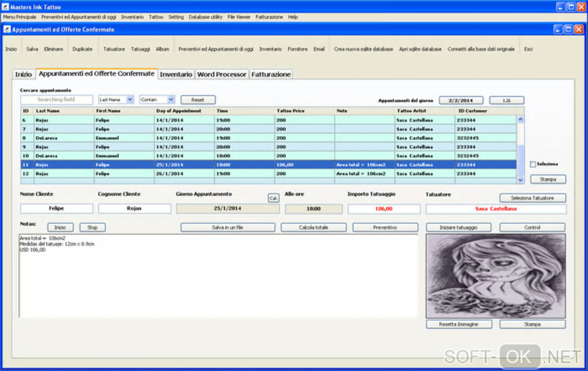
Task: Open the Tattoo menu
Action: (156, 17)
